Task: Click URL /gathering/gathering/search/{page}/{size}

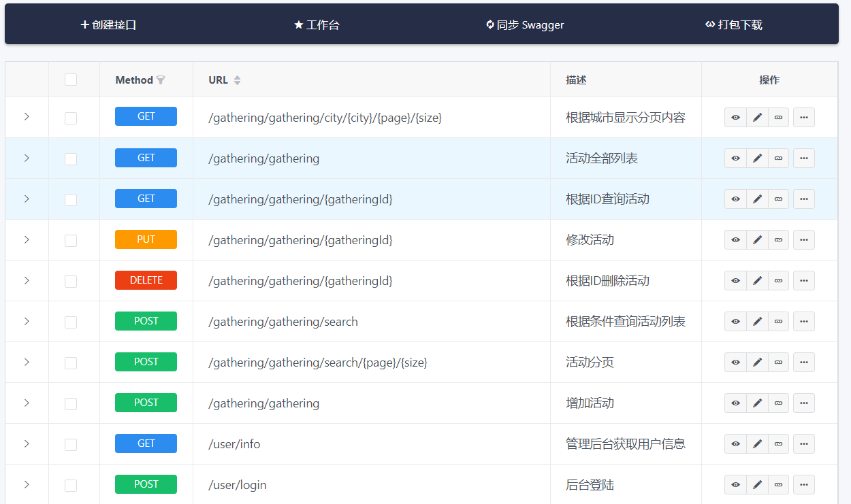Action: tap(318, 363)
